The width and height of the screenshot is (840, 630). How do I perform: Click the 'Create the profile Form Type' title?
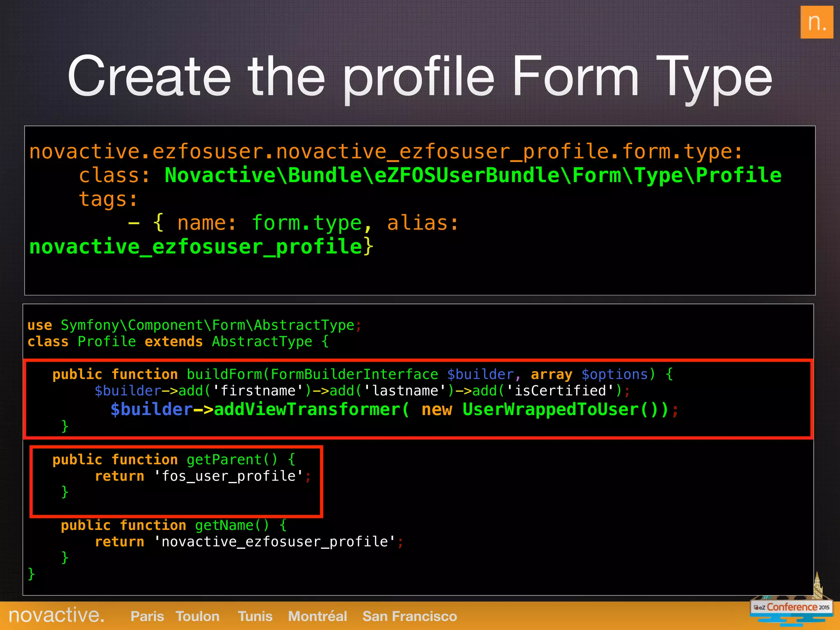[420, 77]
